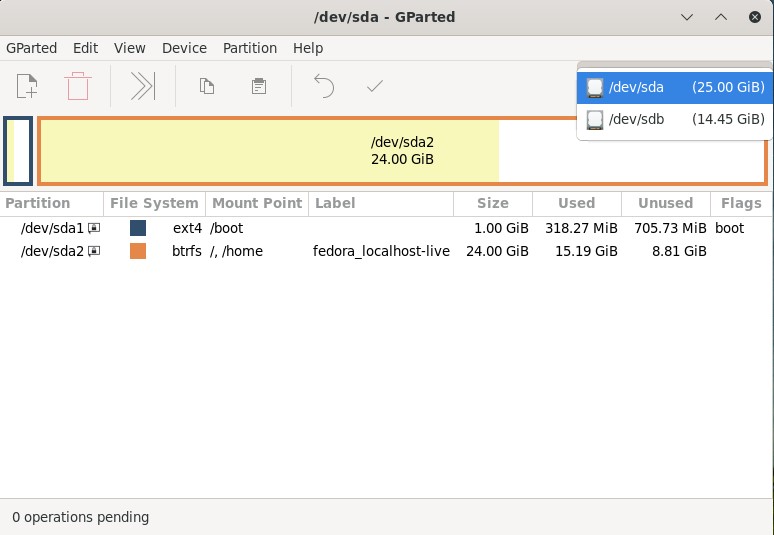Open the Partition menu
The height and width of the screenshot is (535, 774).
click(x=250, y=48)
